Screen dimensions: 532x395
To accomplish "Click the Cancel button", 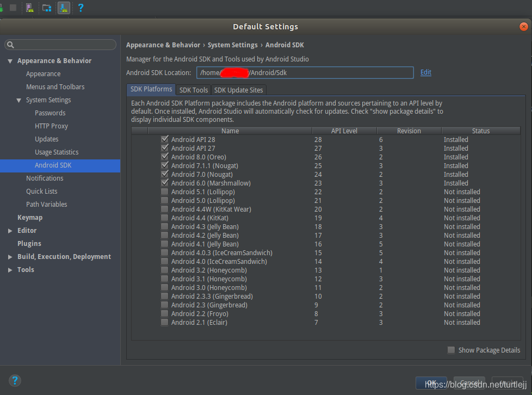I will click(469, 383).
